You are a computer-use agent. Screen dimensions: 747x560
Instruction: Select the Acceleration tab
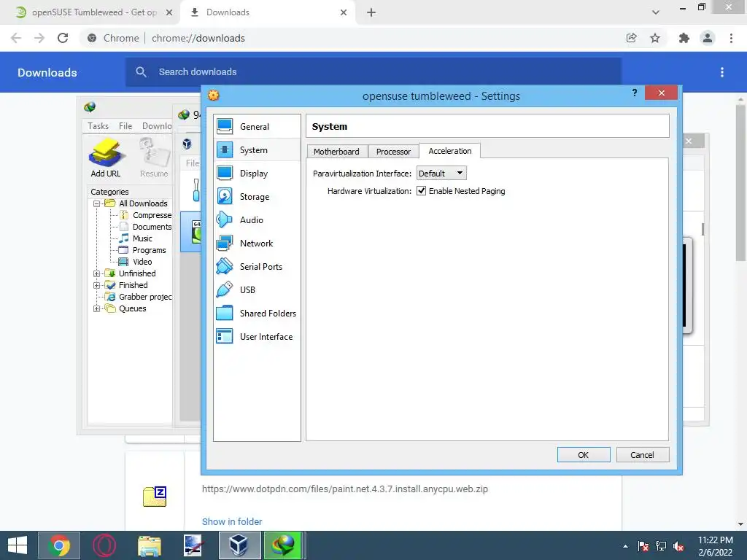point(449,151)
